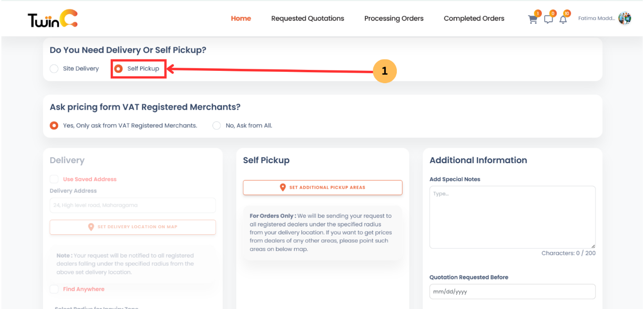
Task: Choose 'No, Ask from All' pricing option
Action: (x=217, y=126)
